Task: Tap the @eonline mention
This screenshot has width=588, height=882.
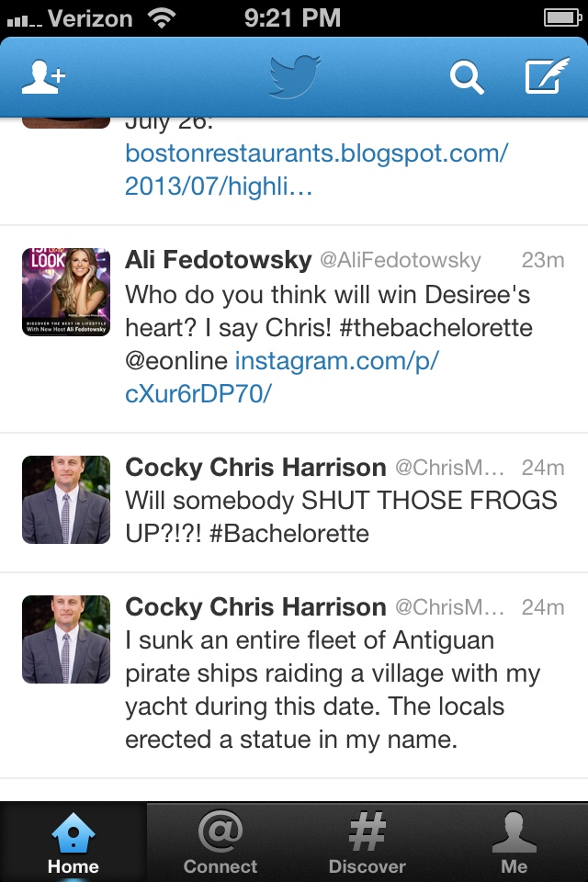Action: point(176,361)
